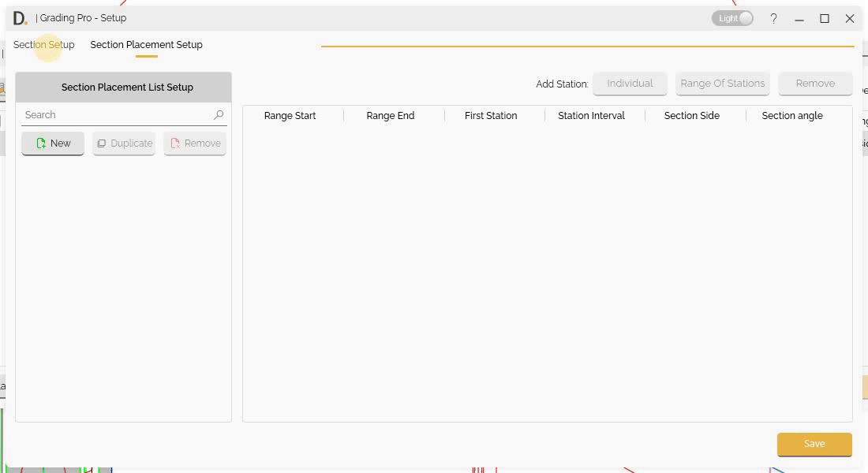Click the magnifier icon in the search box

tap(219, 114)
